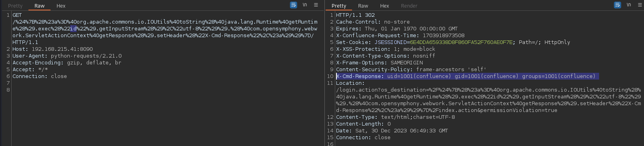The image size is (644, 146).
Task: Select the request Raw tab
Action: pyautogui.click(x=39, y=6)
